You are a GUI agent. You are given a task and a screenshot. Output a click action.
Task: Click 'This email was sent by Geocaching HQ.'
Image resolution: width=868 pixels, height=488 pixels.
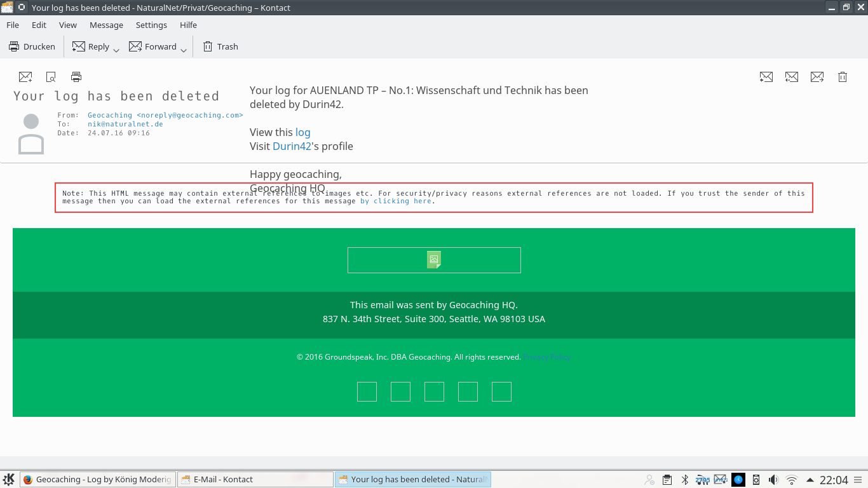coord(434,305)
